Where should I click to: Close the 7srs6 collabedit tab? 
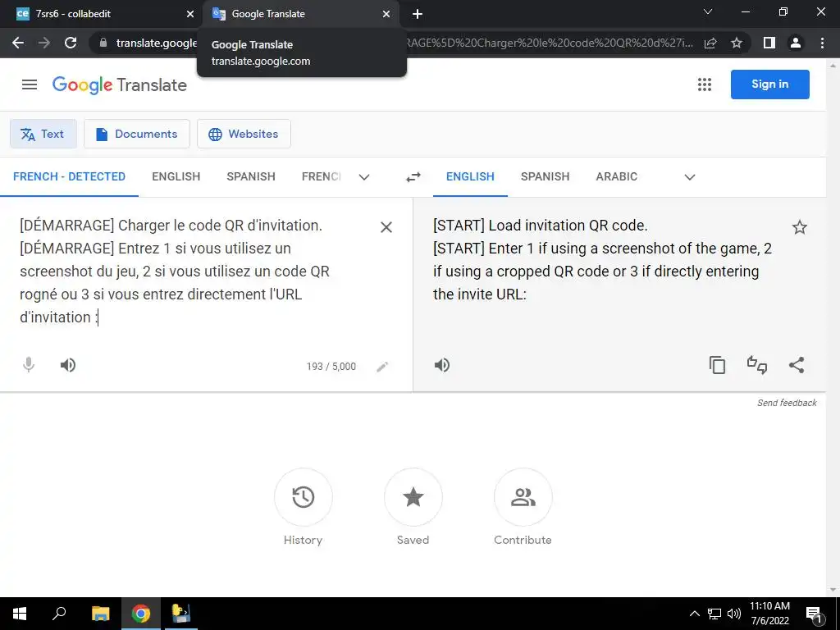[x=189, y=14]
